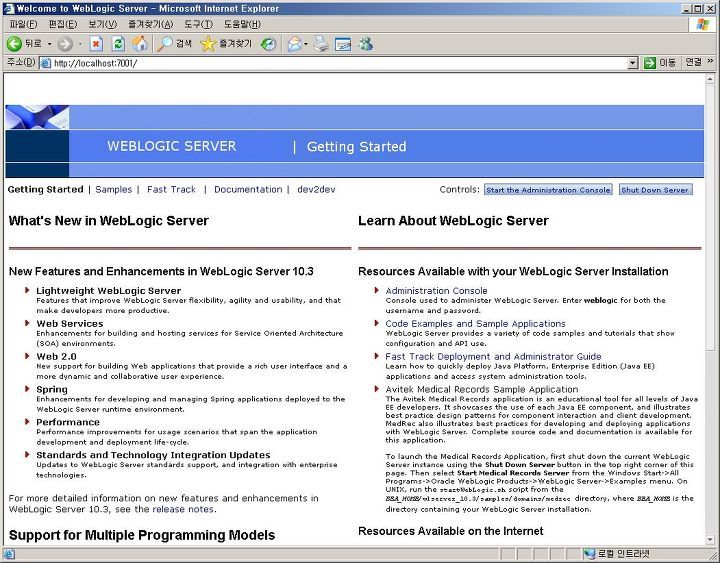Click the Spring feature heading
Viewport: 720px width, 563px height.
[52, 389]
